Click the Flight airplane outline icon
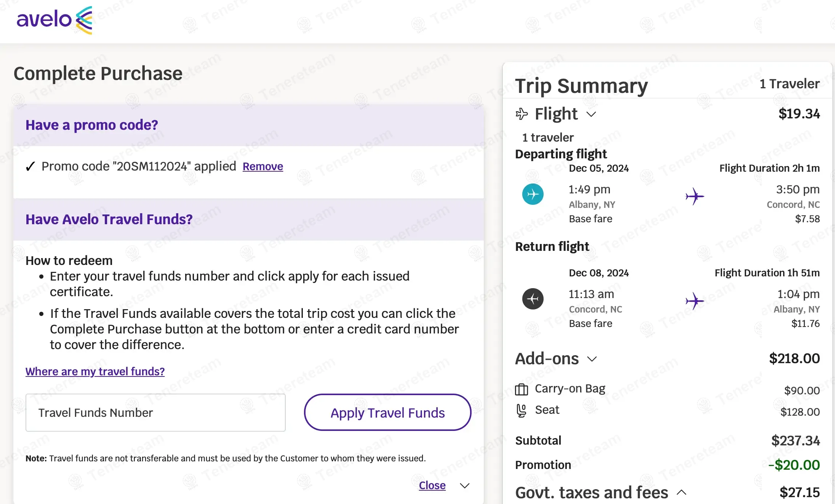Screen dimensions: 835x504 click(x=521, y=114)
